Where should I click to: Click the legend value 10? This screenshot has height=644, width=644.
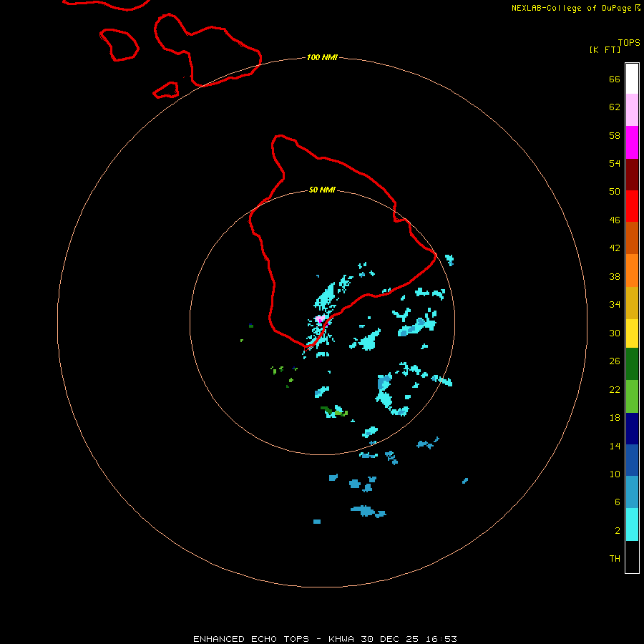[x=615, y=474]
